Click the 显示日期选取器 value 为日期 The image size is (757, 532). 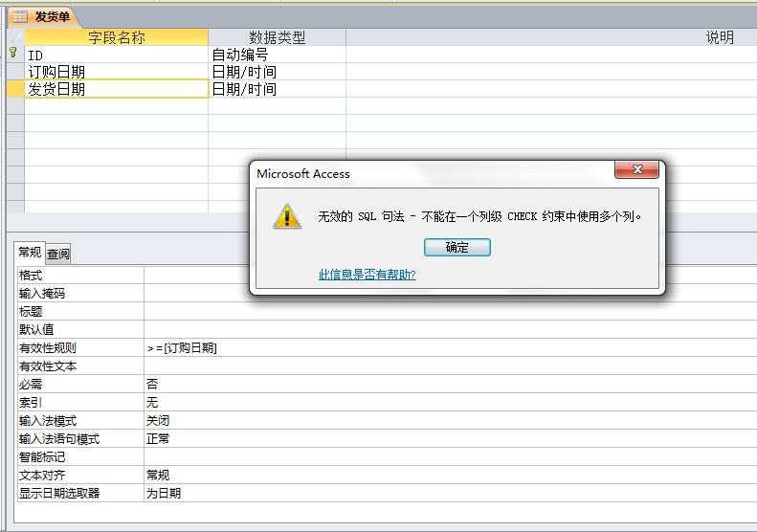451,494
